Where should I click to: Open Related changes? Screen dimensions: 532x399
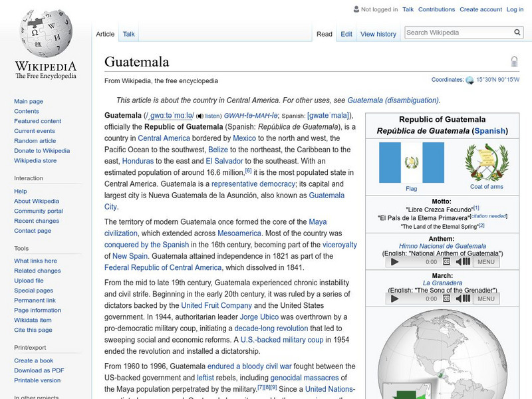click(37, 271)
